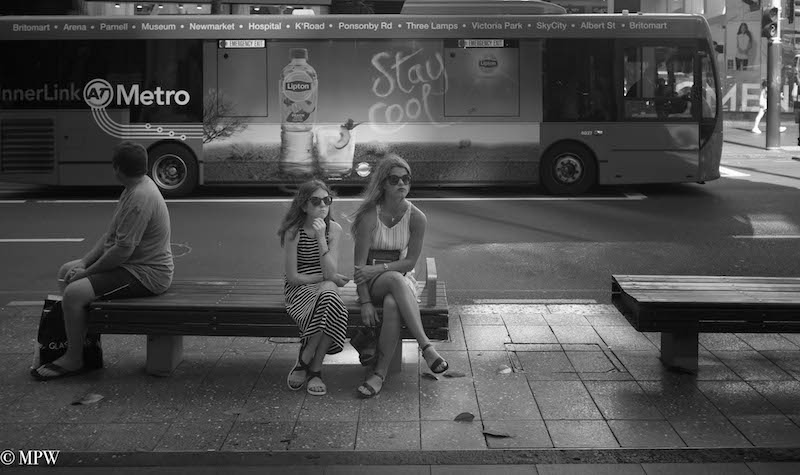Image resolution: width=800 pixels, height=475 pixels.
Task: Select "Arena" in the bus route list
Action: pos(74,27)
